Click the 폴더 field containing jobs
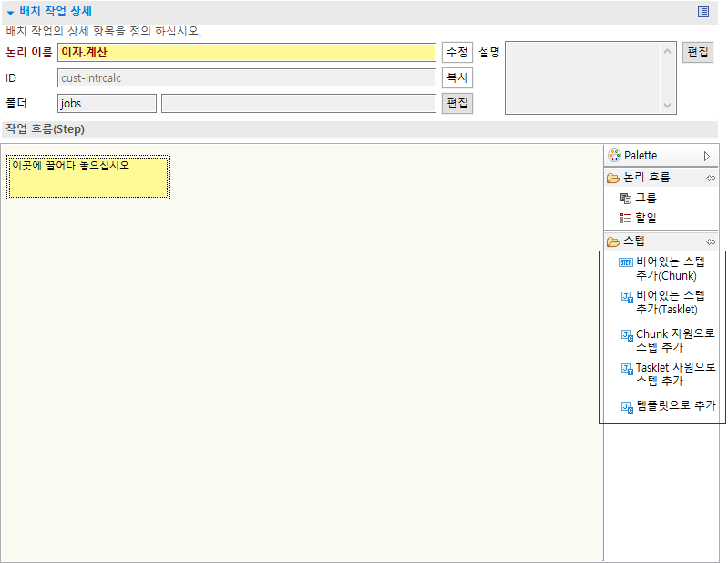Viewport: 728px width, 563px height. tap(107, 103)
